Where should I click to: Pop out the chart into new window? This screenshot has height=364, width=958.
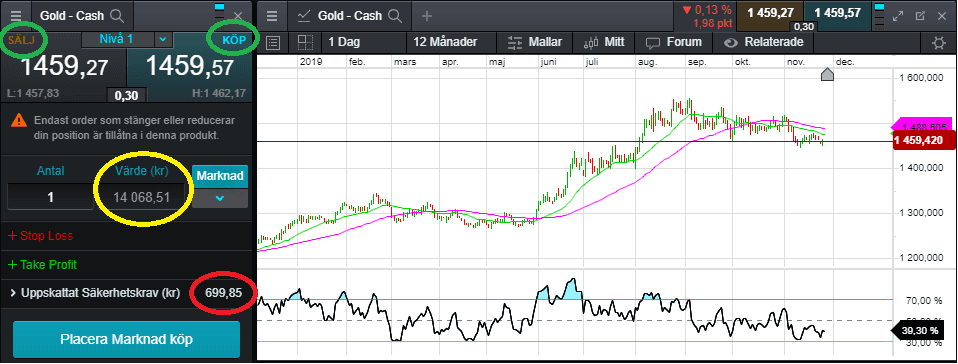click(921, 16)
